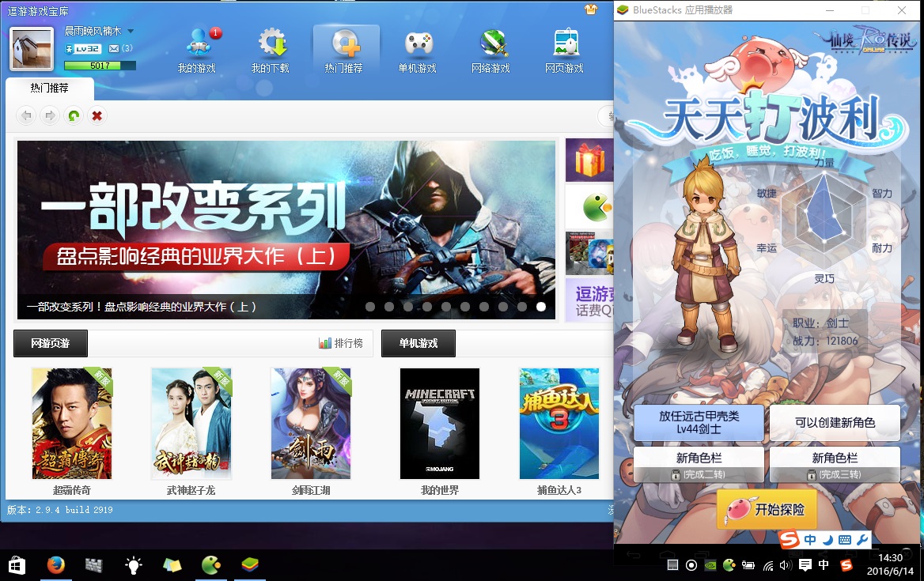Viewport: 924px width, 581px height.
Task: Open the volume speaker tray icon
Action: pyautogui.click(x=786, y=566)
